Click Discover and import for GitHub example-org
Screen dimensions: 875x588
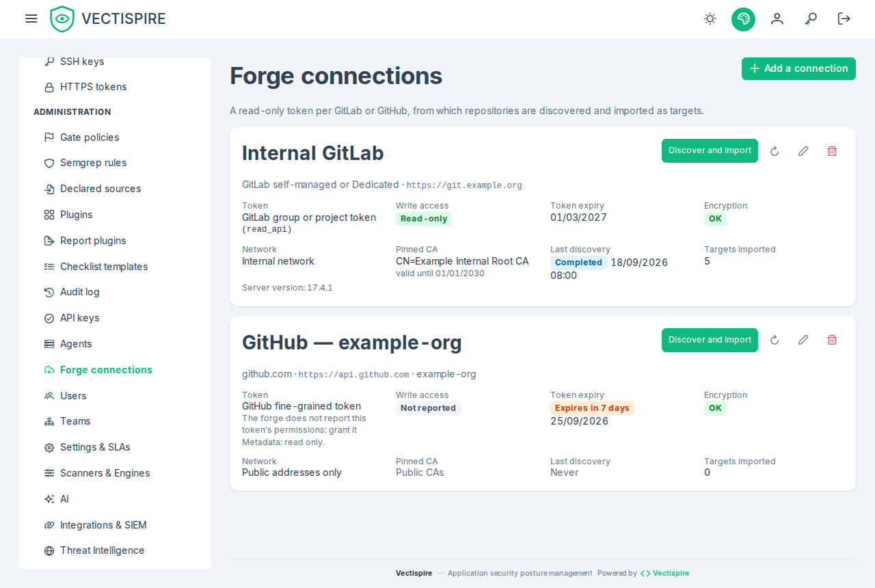point(710,340)
